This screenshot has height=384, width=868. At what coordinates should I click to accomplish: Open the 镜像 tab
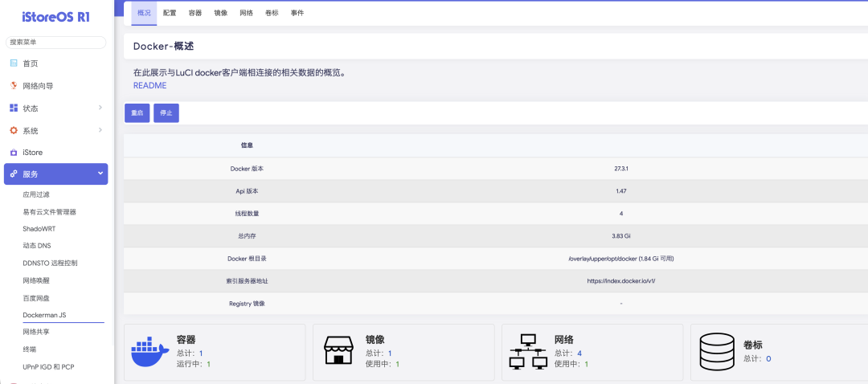coord(220,14)
